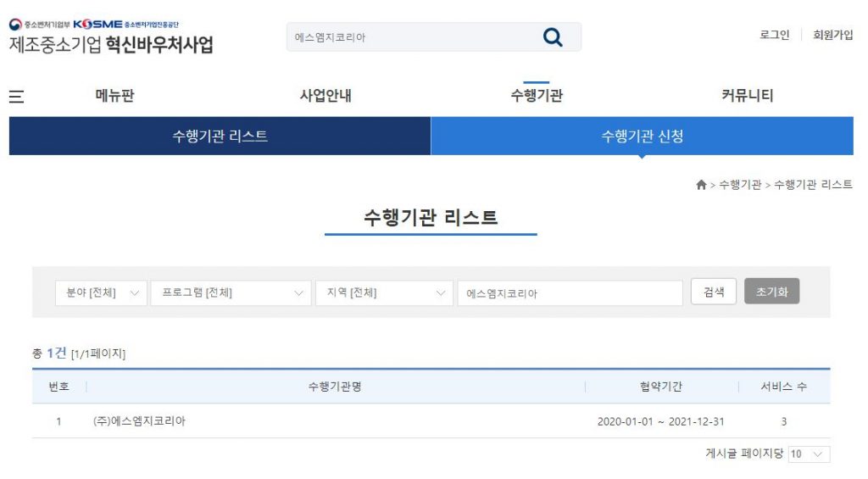The height and width of the screenshot is (479, 868).
Task: Click the 로그인 link
Action: [x=774, y=35]
